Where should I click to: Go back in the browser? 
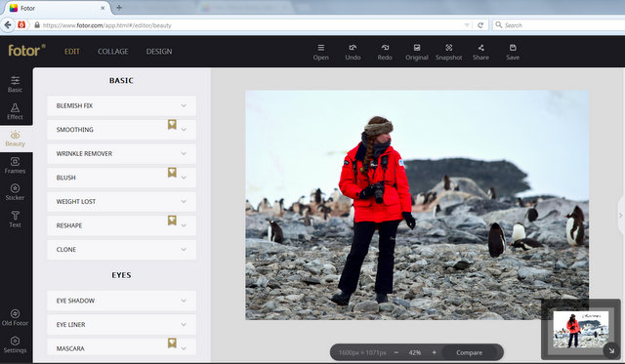tap(8, 25)
